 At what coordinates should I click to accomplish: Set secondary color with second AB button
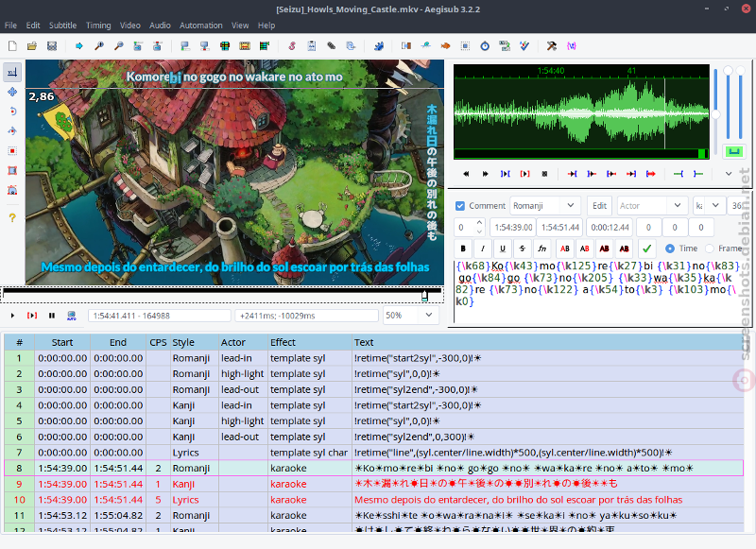coord(585,249)
